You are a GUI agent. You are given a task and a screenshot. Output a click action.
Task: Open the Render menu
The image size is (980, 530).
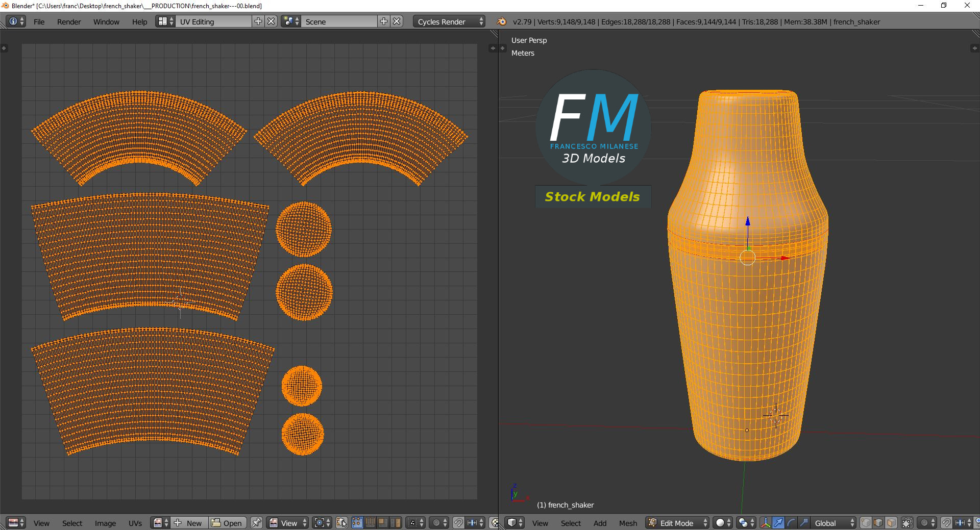click(x=69, y=21)
